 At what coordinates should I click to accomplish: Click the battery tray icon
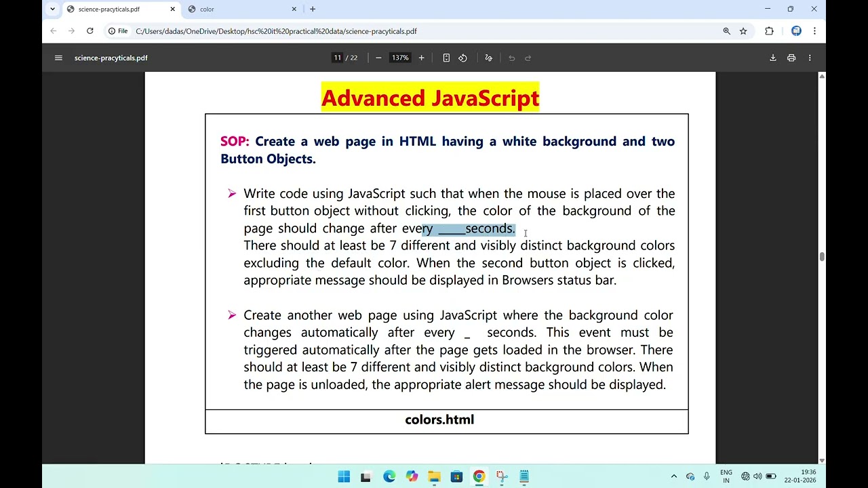771,476
